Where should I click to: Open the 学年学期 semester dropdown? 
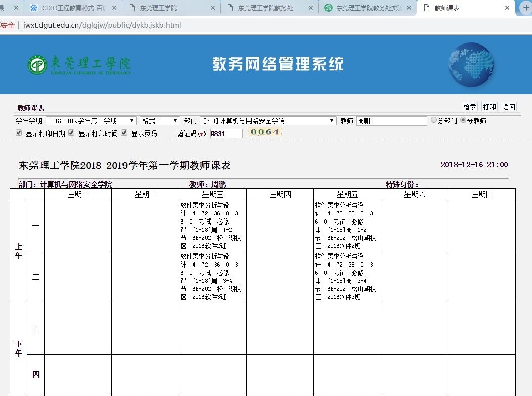pos(91,121)
